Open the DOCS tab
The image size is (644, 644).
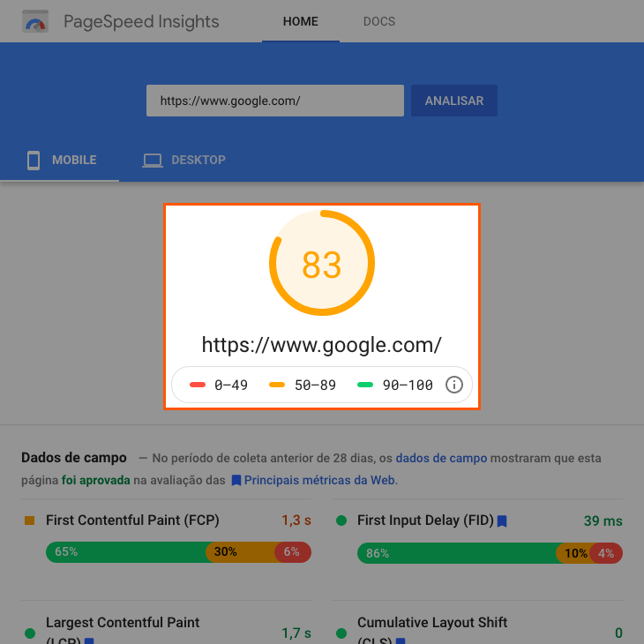[x=379, y=21]
